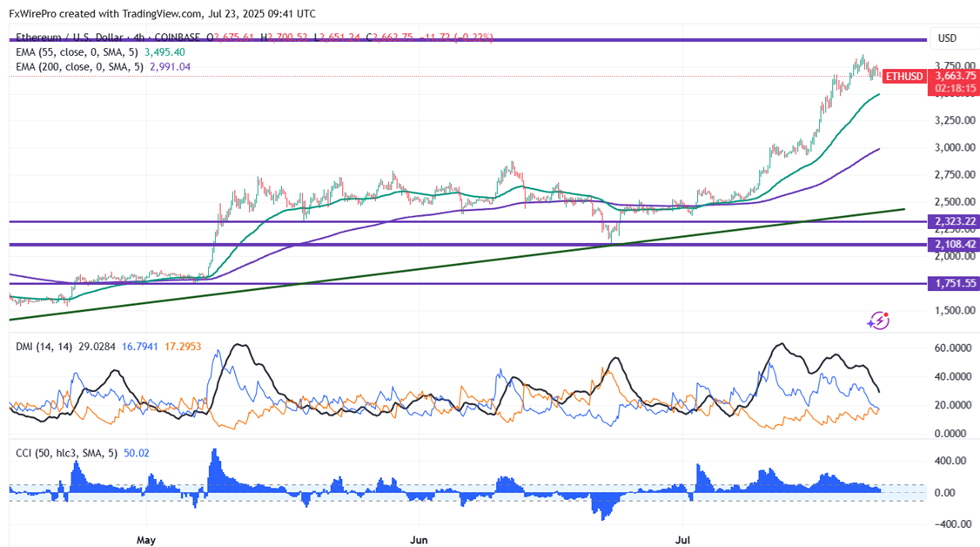Select the 2,108.42 horizontal line price label

click(955, 245)
